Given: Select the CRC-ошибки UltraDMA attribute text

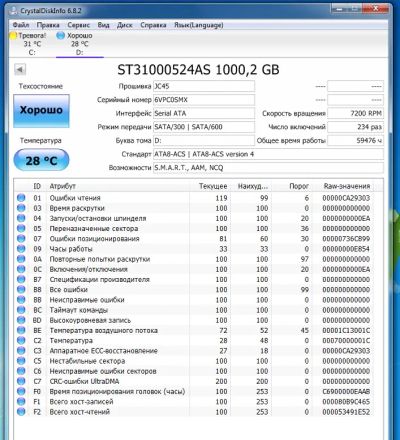Looking at the screenshot, I should coord(84,381).
